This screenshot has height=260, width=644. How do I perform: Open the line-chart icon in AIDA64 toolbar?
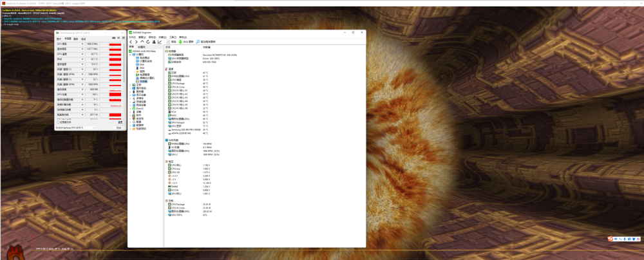pos(160,42)
